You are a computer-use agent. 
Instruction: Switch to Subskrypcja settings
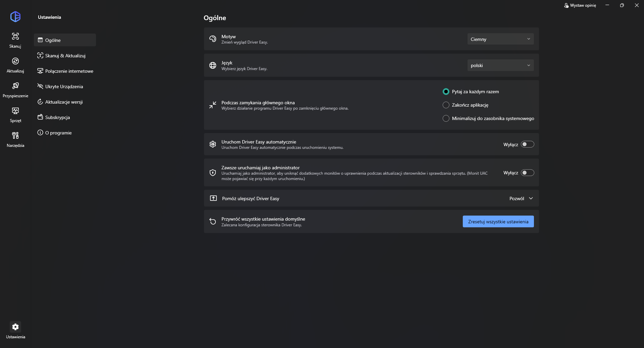65,117
